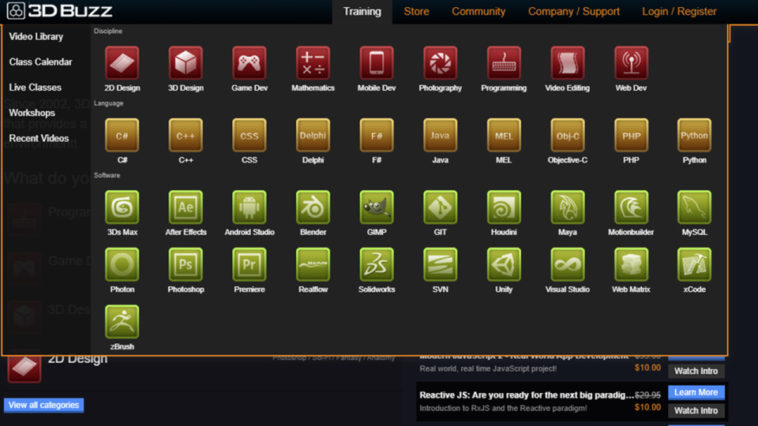758x426 pixels.
Task: Choose the Maya software icon
Action: (568, 207)
